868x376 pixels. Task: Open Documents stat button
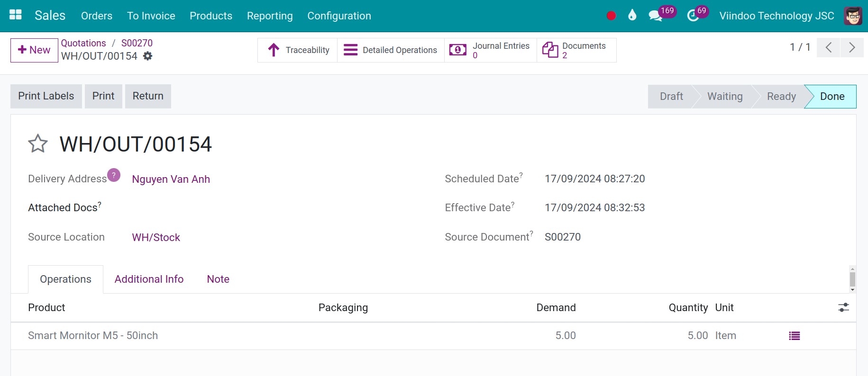[x=576, y=50]
